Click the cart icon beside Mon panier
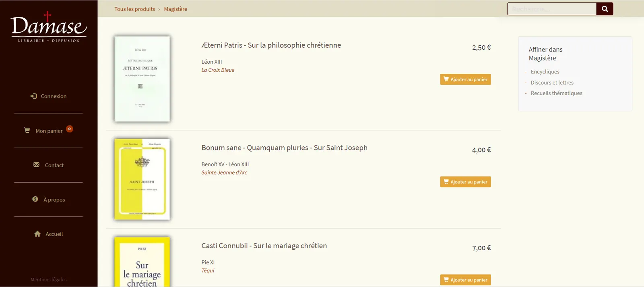Viewport: 644px width, 287px height. [27, 131]
